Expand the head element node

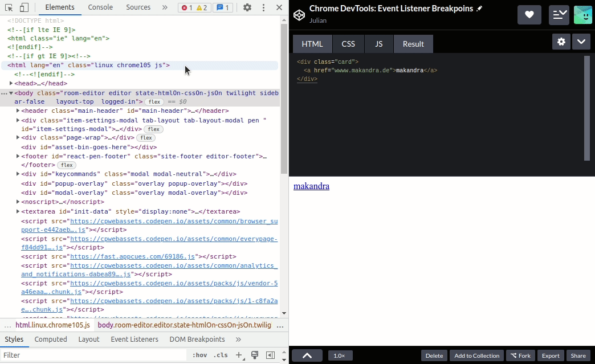11,84
